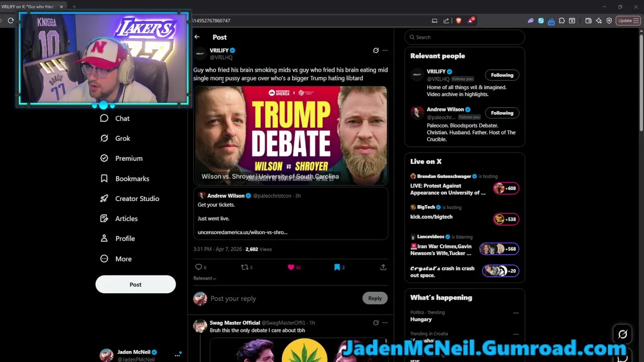The image size is (644, 362).
Task: Open Leo AI sparkle toolbar icon
Action: 599,21
